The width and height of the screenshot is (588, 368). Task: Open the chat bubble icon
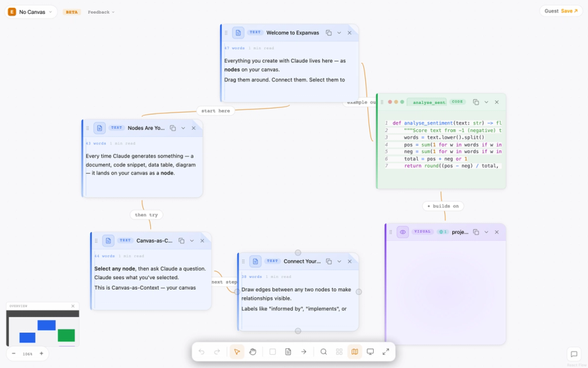574,354
